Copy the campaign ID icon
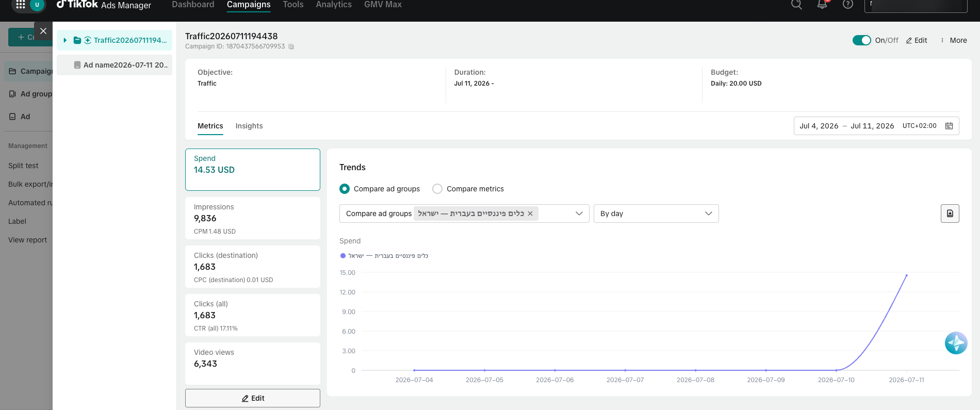Screen dimensions: 980x410 point(291,46)
